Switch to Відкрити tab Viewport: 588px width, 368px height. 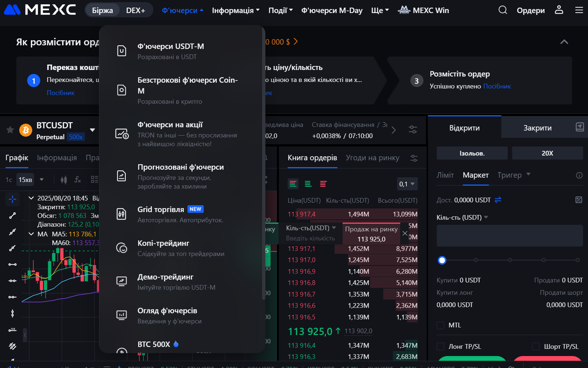464,128
